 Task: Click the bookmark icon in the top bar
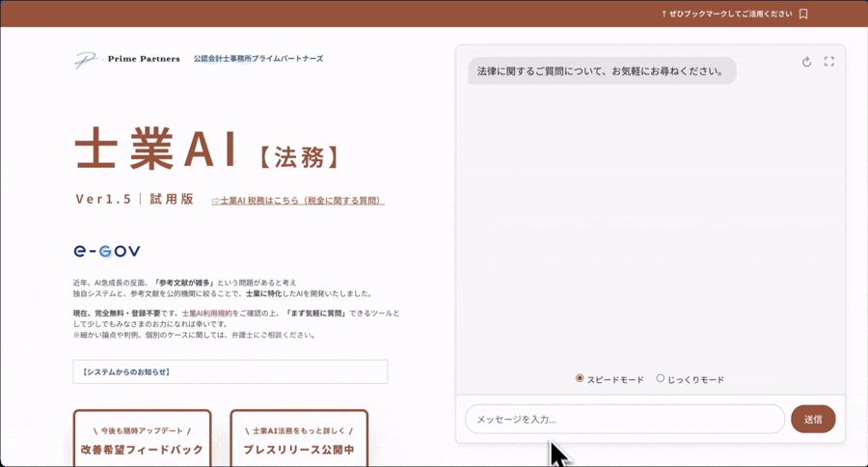(x=803, y=14)
